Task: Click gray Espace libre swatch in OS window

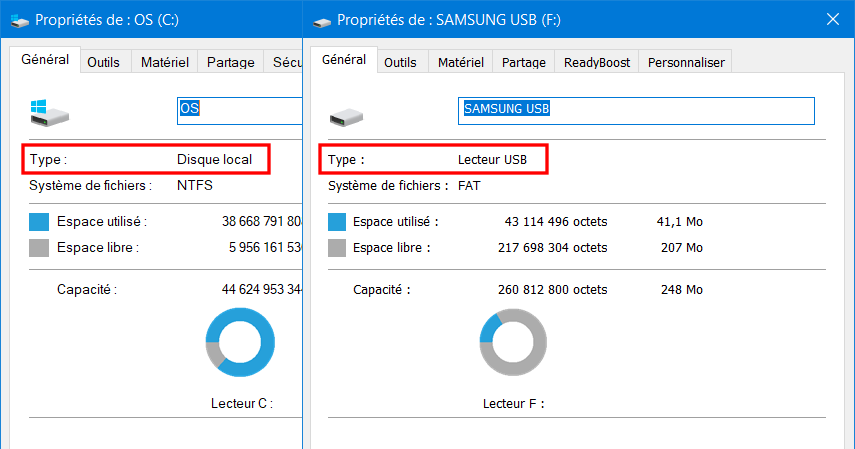Action: point(39,248)
